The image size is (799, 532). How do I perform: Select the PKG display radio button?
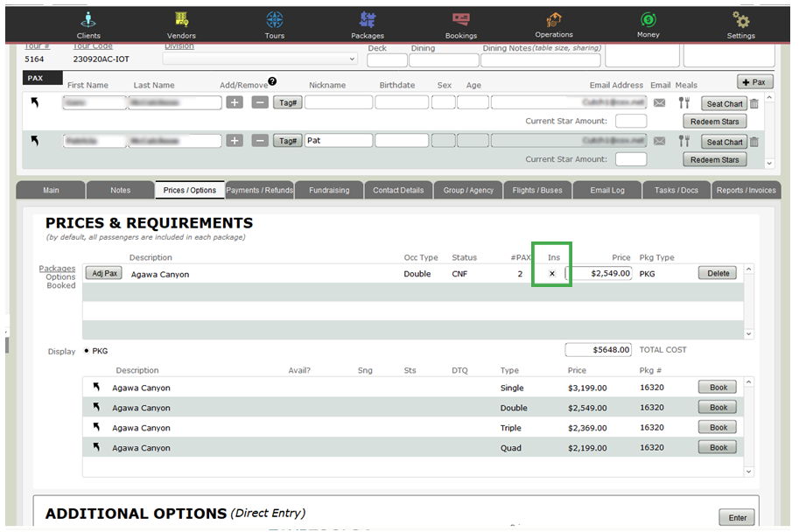(85, 350)
